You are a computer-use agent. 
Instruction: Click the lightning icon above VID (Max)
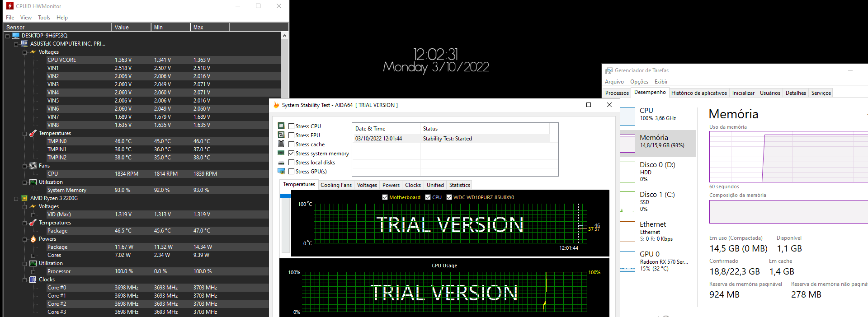[x=33, y=206]
